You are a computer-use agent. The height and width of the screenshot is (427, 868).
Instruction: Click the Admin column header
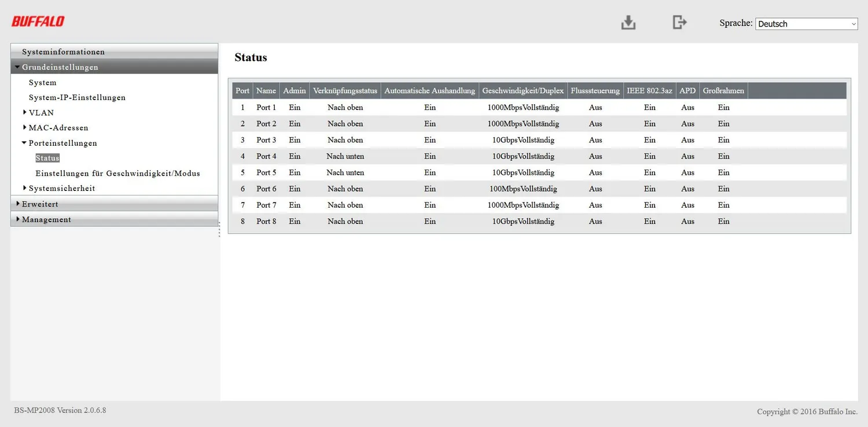click(x=295, y=91)
